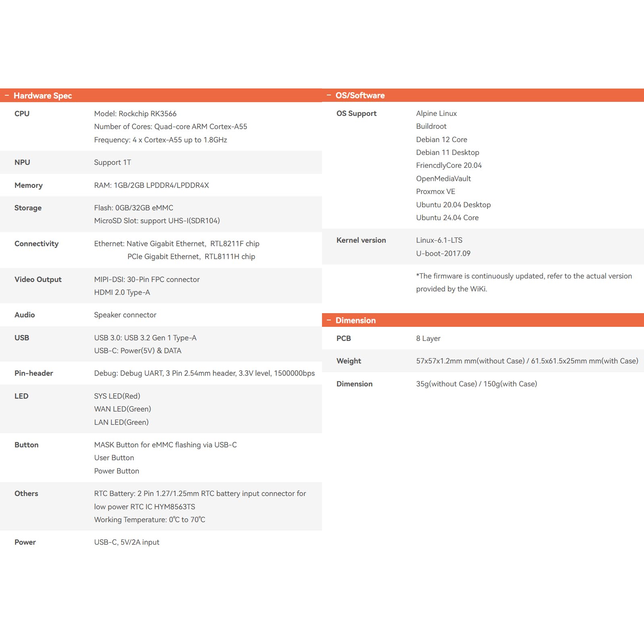Select 'Number of Cores: Quad-core ARM Cortex-A55' line
This screenshot has width=644, height=644.
pyautogui.click(x=171, y=127)
